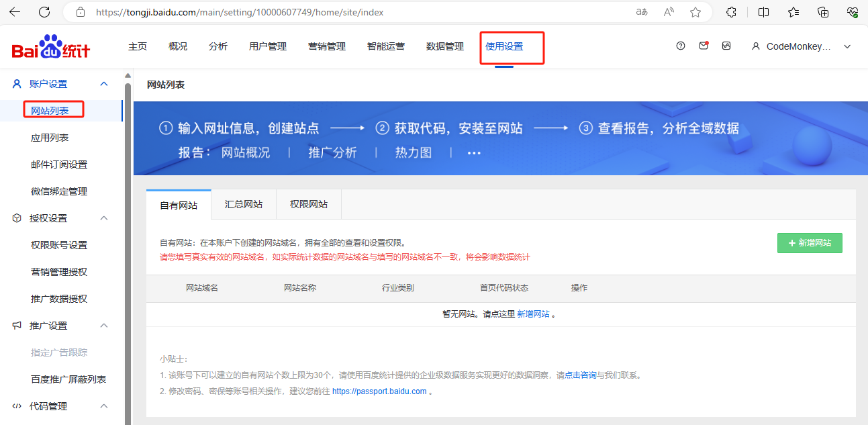This screenshot has height=425, width=868.
Task: Click the chart image icon in header
Action: click(x=726, y=46)
